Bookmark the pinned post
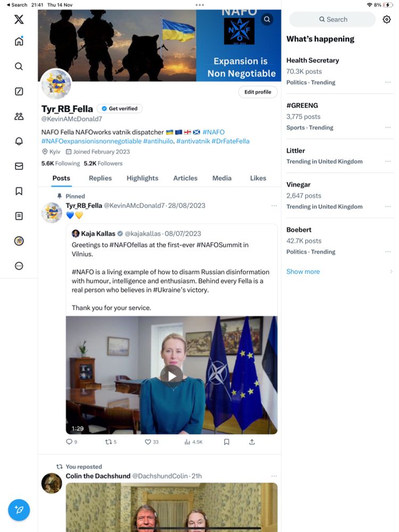The height and width of the screenshot is (532, 399). pyautogui.click(x=227, y=442)
